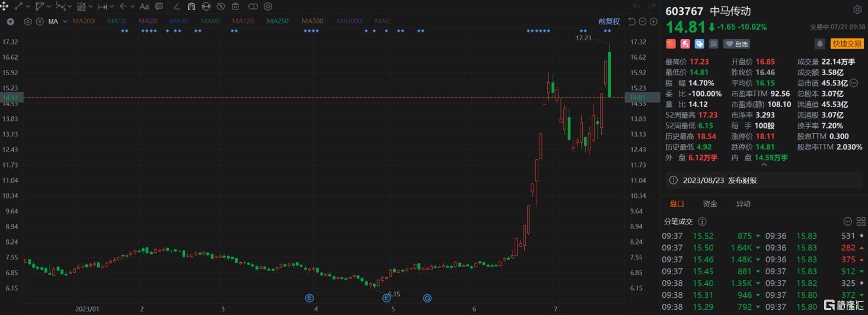Screen dimensions: 868x315
Task: Collapse the indicator legend triangle
Action: point(11,21)
